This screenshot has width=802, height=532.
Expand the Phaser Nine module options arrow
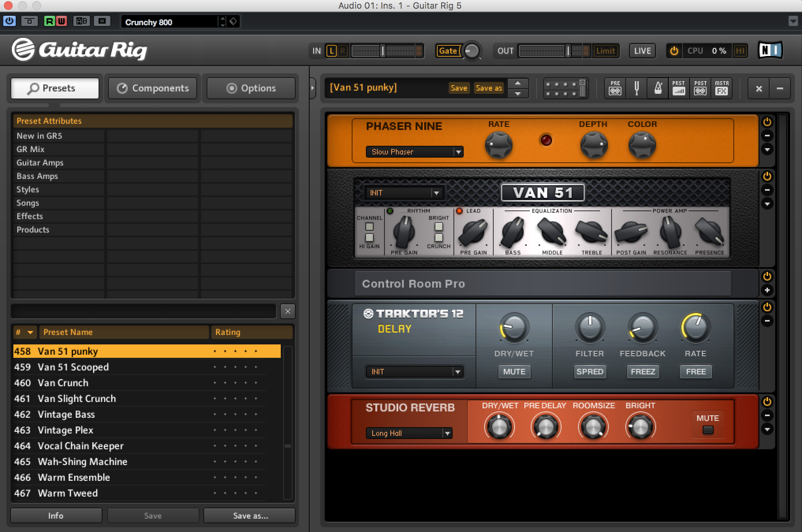click(767, 150)
